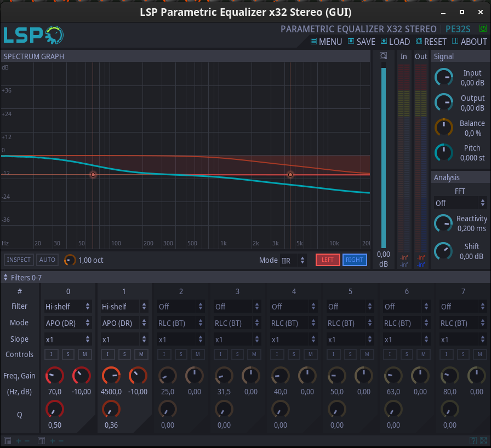Click the ABOUT menu item
The width and height of the screenshot is (491, 448).
(472, 41)
